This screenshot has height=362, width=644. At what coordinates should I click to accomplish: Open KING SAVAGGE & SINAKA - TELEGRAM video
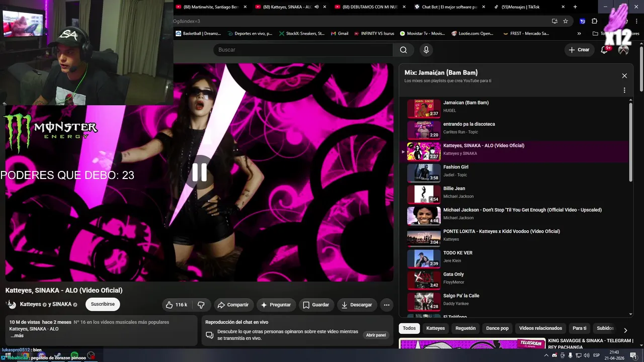coord(590,344)
